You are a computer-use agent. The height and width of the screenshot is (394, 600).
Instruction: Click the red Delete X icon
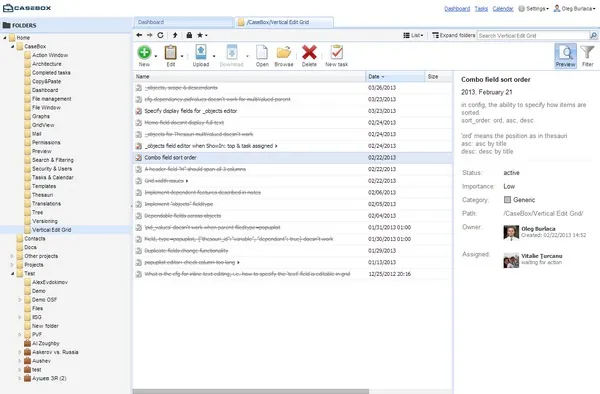[x=309, y=52]
